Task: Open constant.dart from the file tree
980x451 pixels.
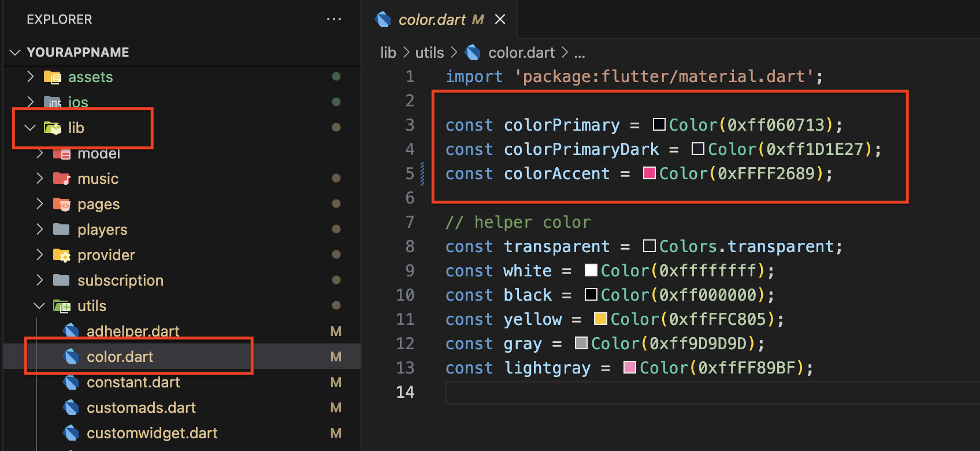Action: pyautogui.click(x=133, y=382)
